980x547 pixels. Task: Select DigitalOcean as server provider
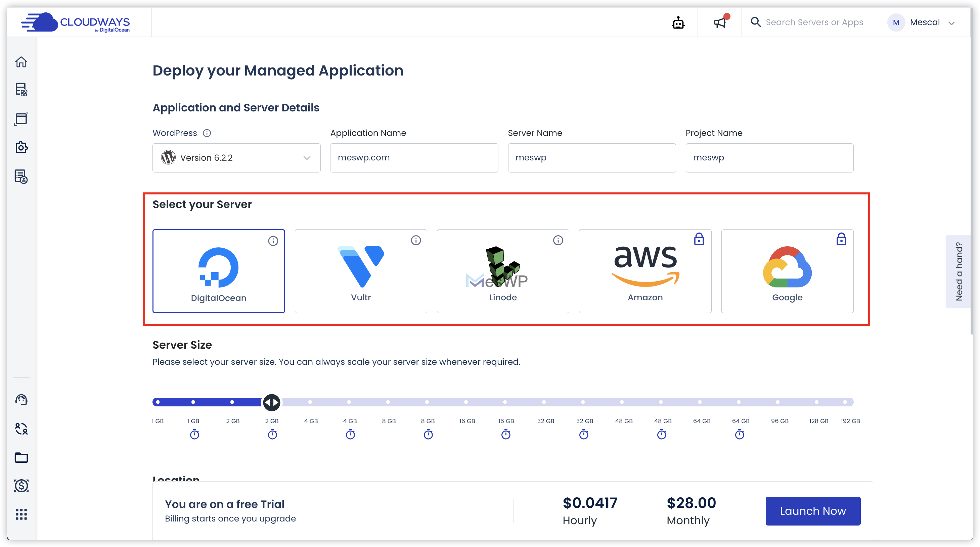[219, 271]
